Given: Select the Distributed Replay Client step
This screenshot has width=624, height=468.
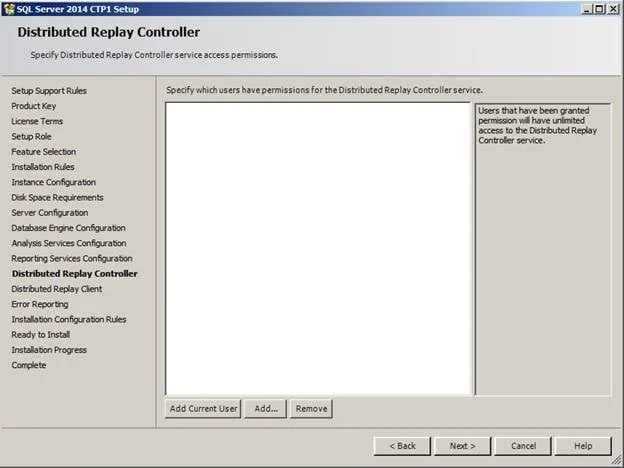Looking at the screenshot, I should [x=57, y=289].
